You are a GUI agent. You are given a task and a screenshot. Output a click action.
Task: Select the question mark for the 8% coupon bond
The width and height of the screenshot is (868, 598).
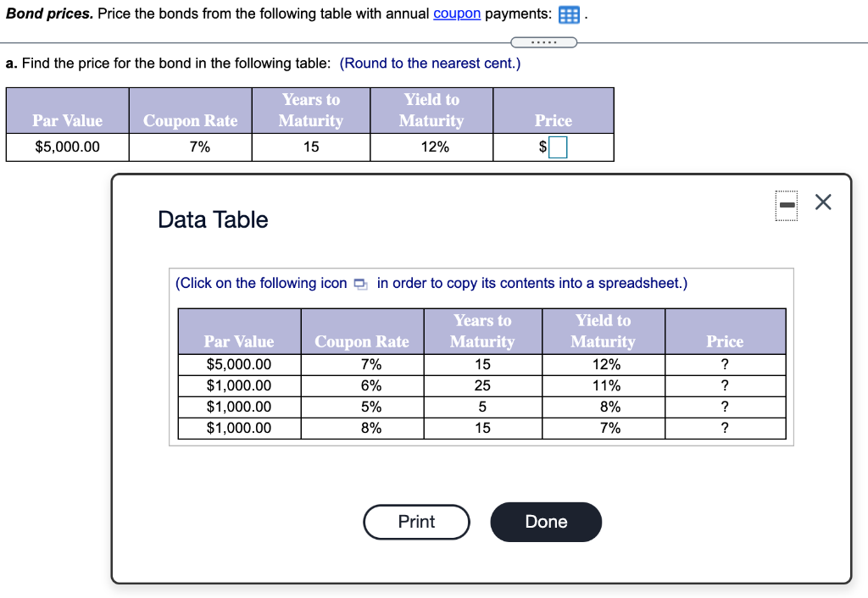[725, 428]
